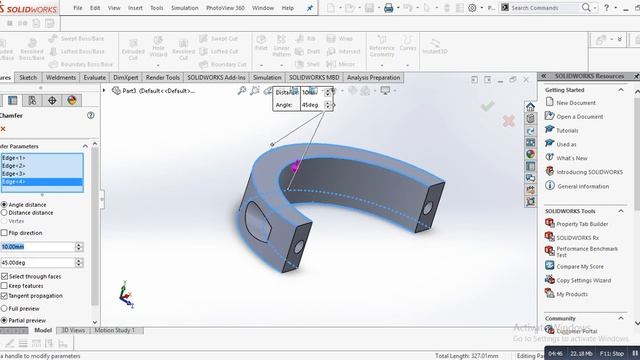Click the 45.00deg angle input field
640x360 pixels.
(x=38, y=262)
